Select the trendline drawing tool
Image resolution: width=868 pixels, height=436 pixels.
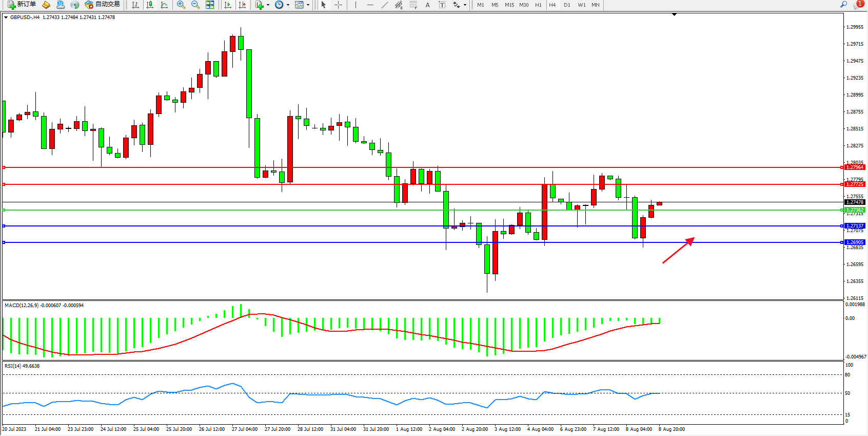pos(384,5)
